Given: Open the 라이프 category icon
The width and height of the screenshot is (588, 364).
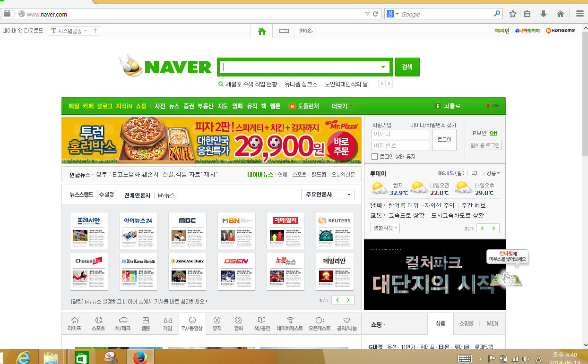Looking at the screenshot, I should [x=74, y=324].
